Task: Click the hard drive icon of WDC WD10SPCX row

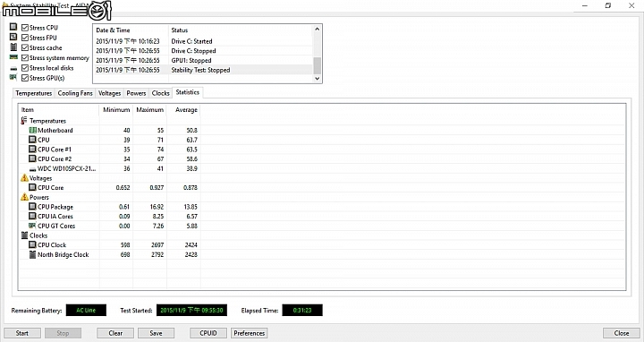Action: [x=32, y=169]
